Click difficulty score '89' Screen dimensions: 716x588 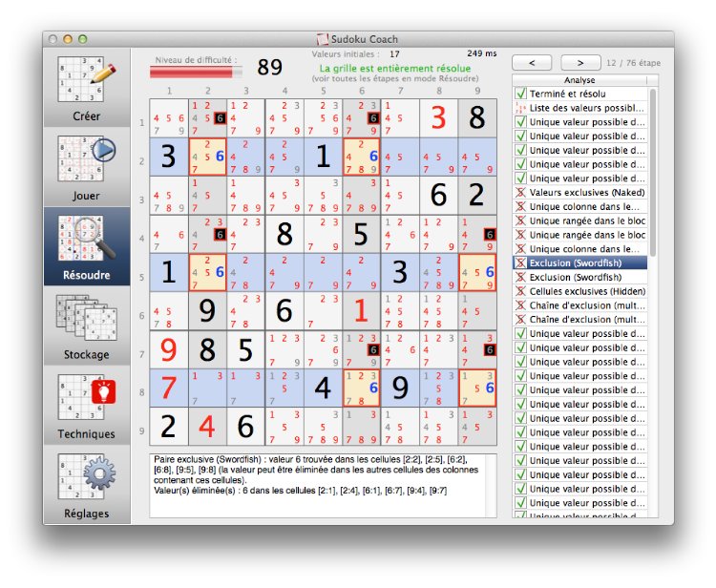click(269, 68)
